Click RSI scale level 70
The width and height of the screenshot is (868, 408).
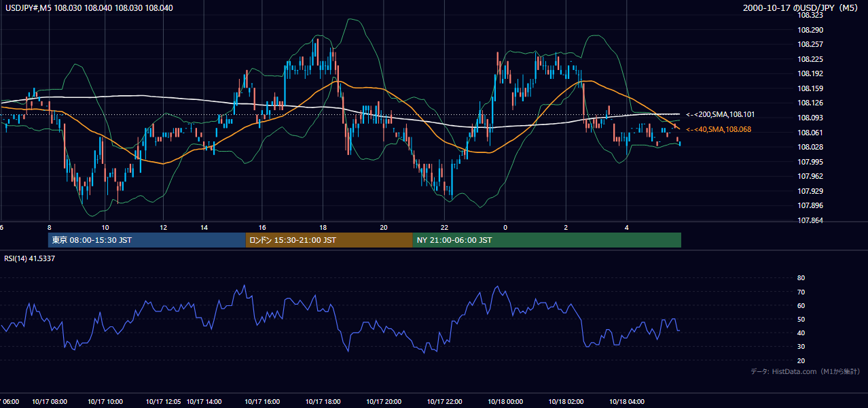801,292
